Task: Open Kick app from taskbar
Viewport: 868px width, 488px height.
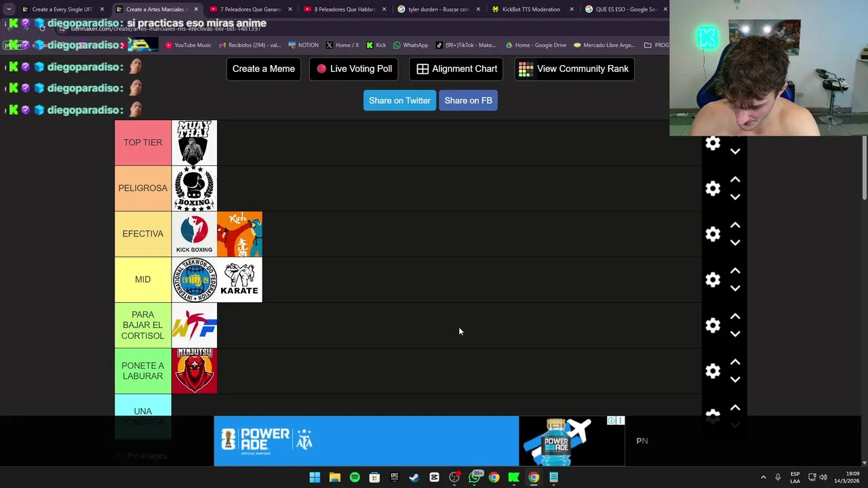Action: coord(514,477)
